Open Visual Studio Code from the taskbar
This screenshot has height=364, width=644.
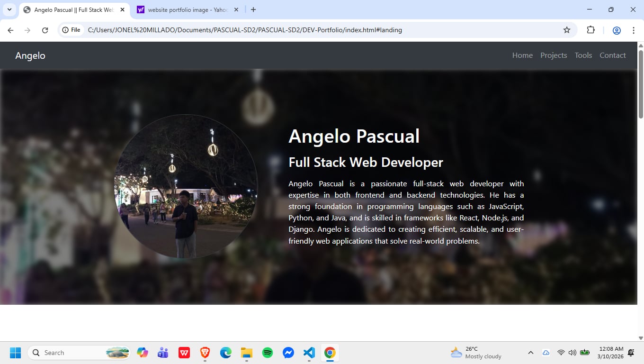[309, 353]
